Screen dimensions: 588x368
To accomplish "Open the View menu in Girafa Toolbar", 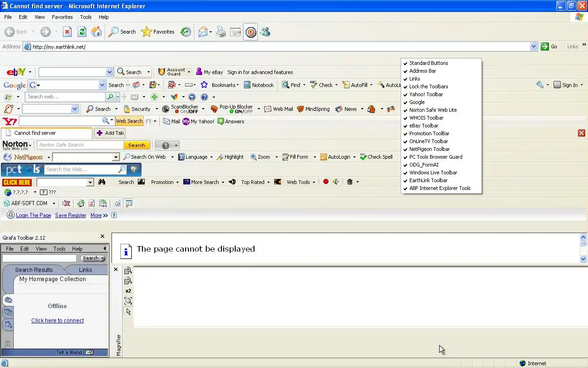I will click(41, 248).
